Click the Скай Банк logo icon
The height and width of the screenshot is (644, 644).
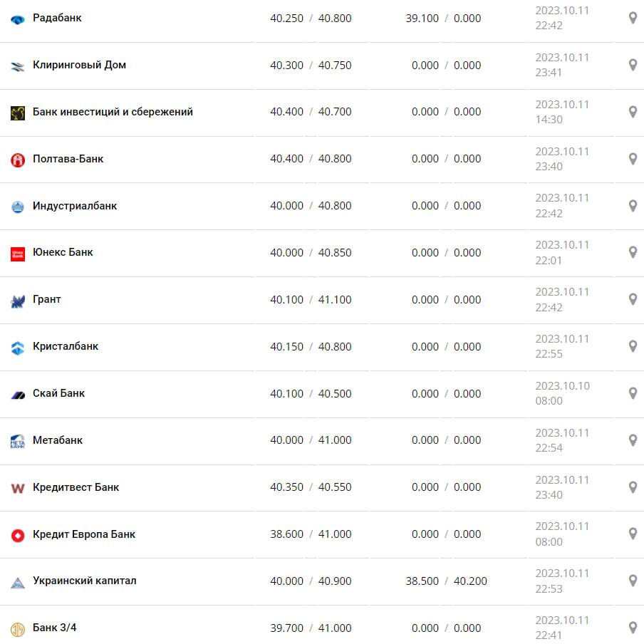click(18, 394)
